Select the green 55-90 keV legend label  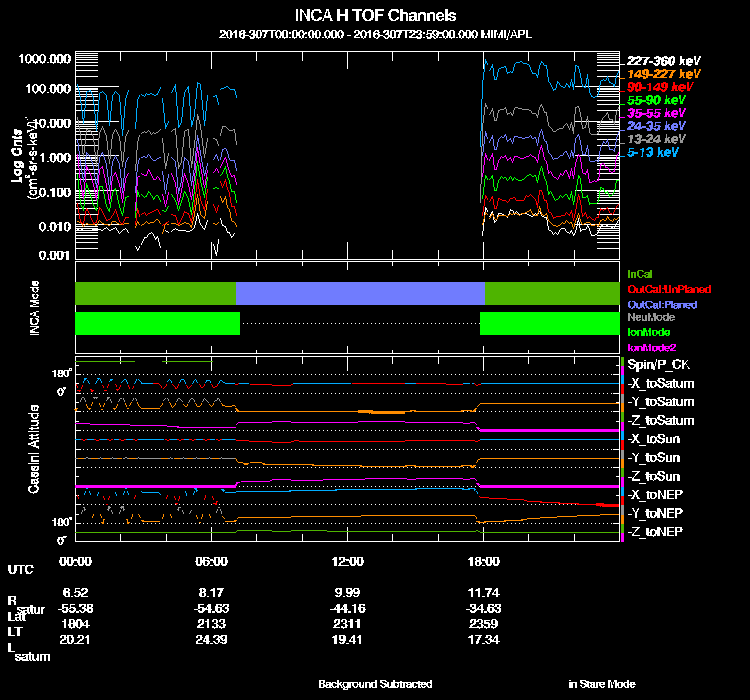(x=658, y=100)
